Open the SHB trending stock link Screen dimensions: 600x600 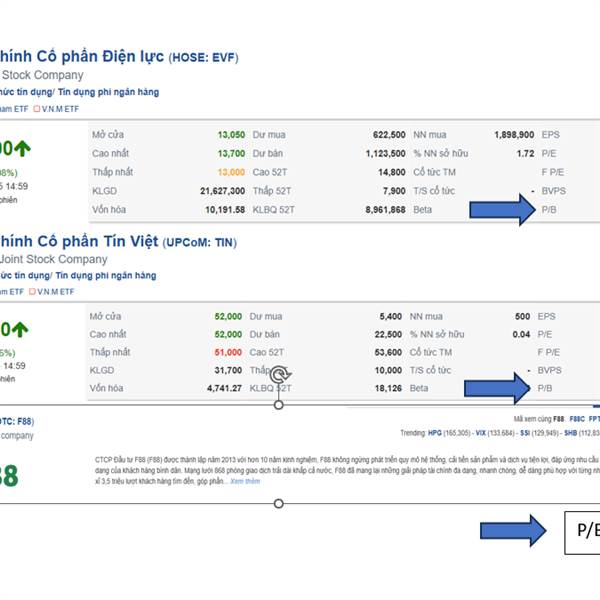pyautogui.click(x=571, y=433)
